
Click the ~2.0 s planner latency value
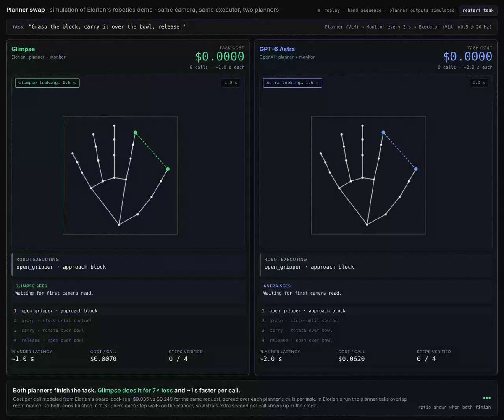point(271,359)
